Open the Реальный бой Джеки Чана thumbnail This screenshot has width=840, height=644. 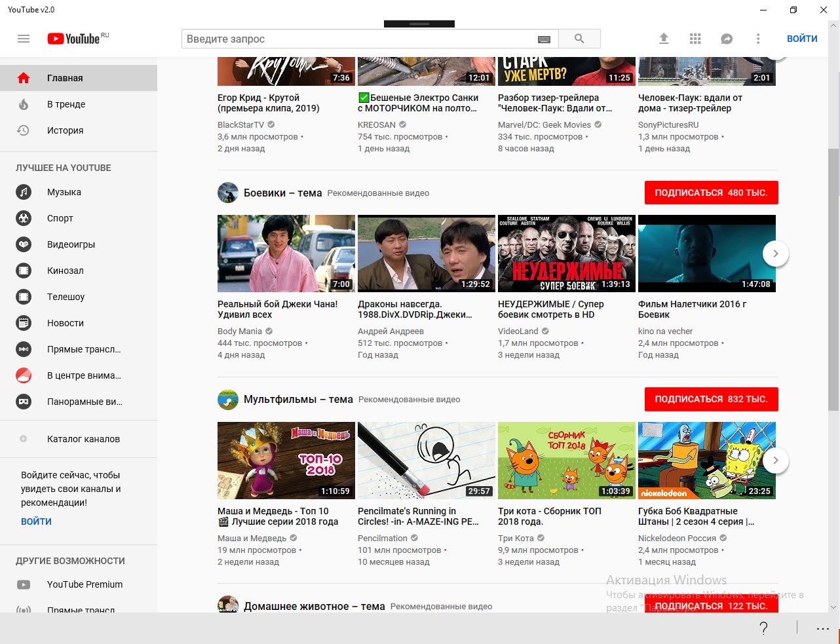286,254
